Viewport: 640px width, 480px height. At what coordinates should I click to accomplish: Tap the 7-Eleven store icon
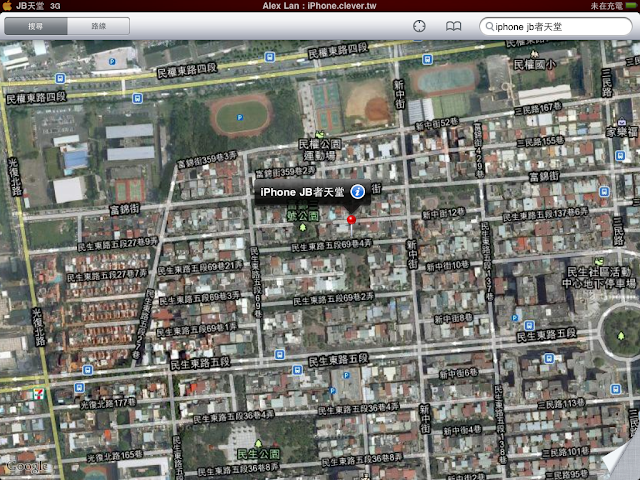(x=38, y=394)
